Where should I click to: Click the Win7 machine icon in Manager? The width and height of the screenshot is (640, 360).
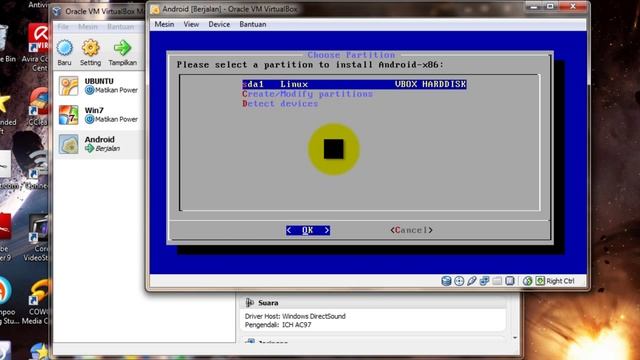68,115
